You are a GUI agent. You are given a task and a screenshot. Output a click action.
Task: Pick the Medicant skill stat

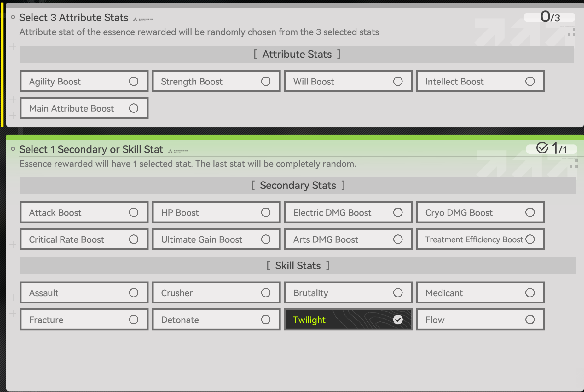click(x=480, y=293)
